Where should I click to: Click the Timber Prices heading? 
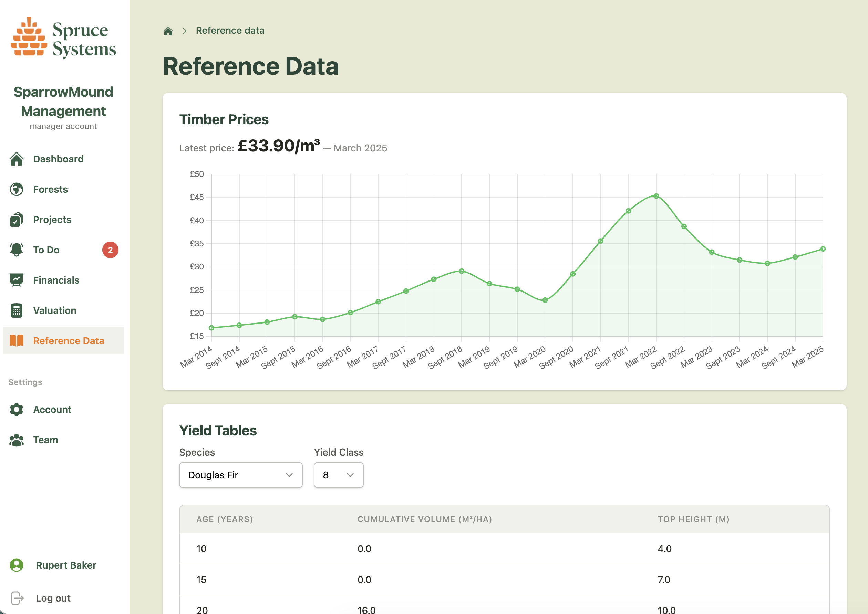[x=224, y=119]
